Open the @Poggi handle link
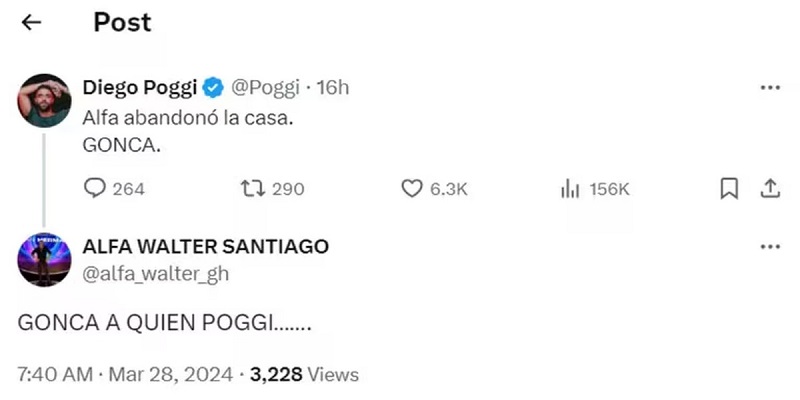 (265, 87)
